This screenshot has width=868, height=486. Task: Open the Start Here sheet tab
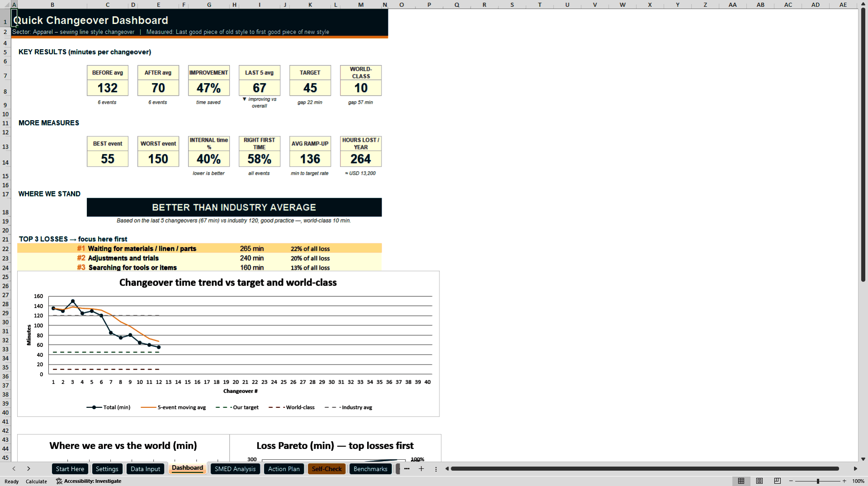pos(70,469)
